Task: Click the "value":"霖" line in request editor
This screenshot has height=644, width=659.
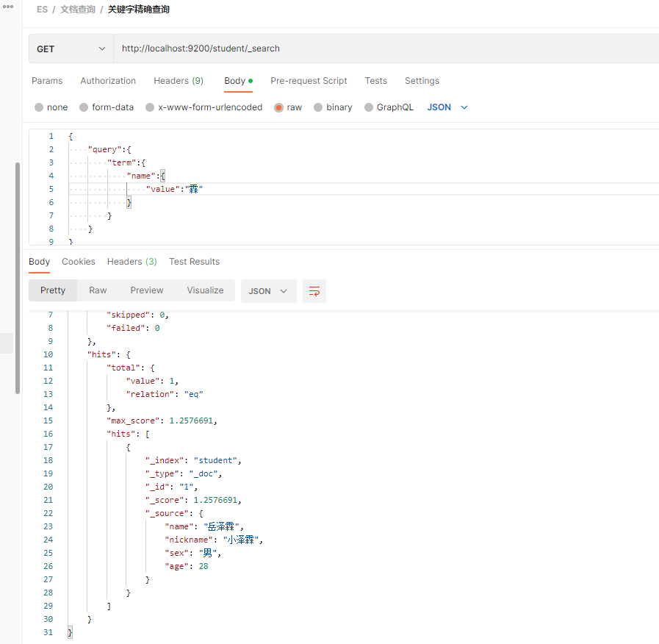Action: [x=174, y=189]
